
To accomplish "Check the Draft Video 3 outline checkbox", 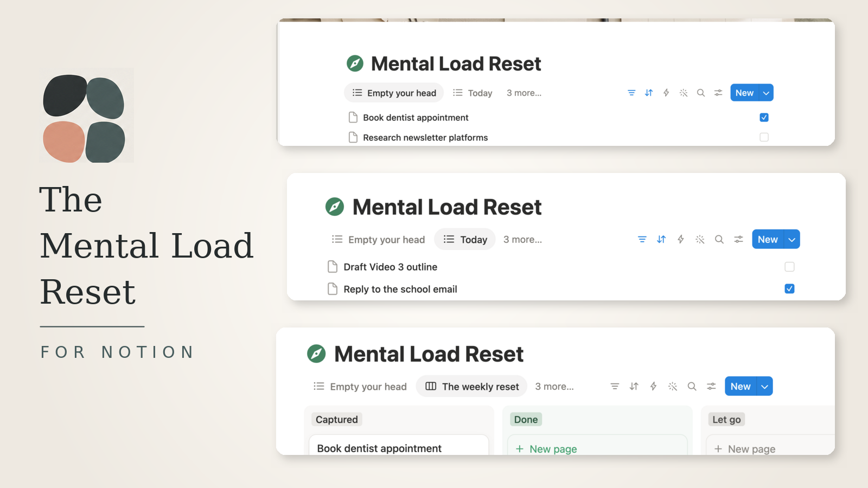I will pyautogui.click(x=789, y=267).
